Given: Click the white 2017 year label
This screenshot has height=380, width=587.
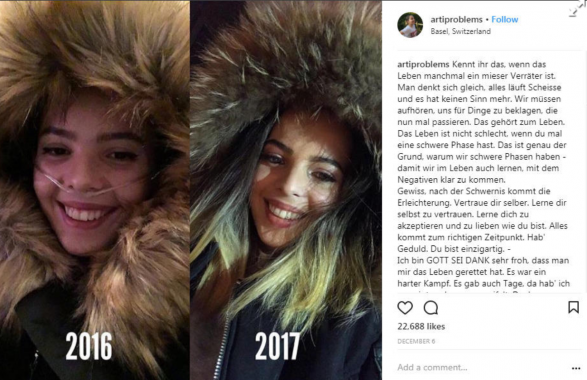Looking at the screenshot, I should pyautogui.click(x=277, y=346).
